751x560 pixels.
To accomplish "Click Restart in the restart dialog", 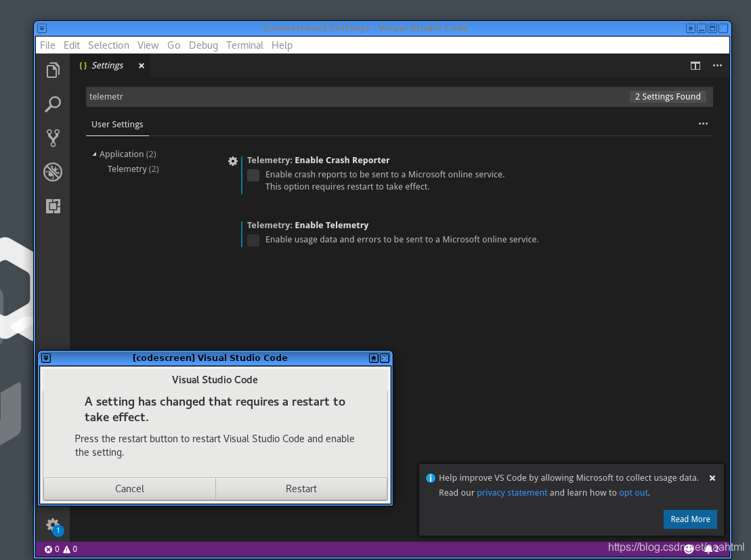I will tap(301, 489).
